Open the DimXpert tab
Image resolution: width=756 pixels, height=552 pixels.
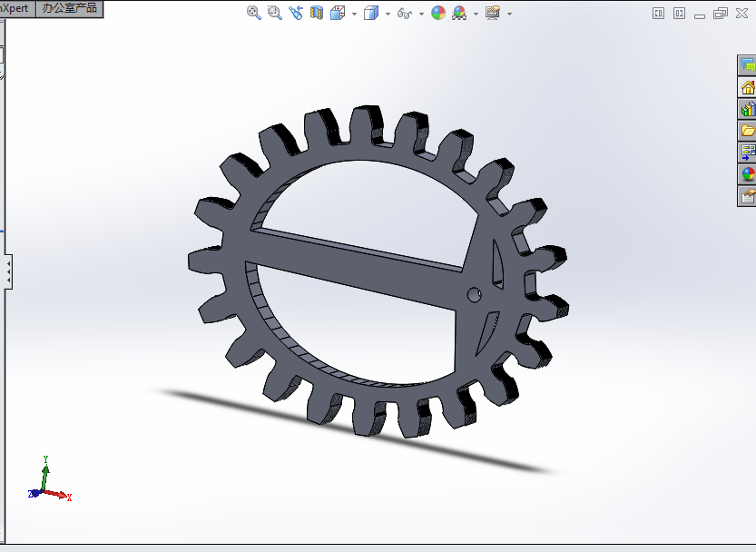point(17,8)
